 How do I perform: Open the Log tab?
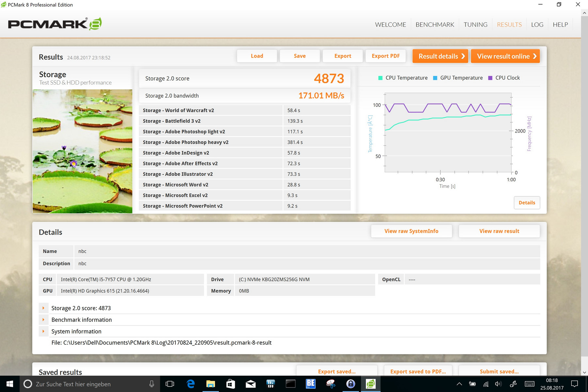[x=537, y=24]
